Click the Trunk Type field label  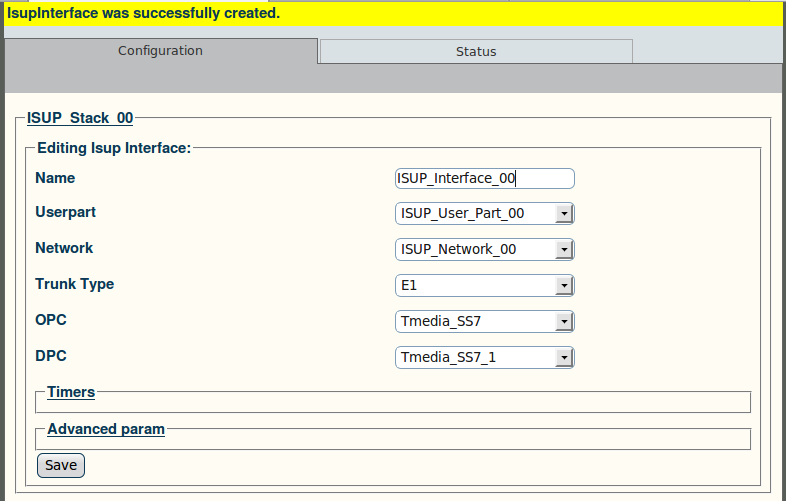point(75,284)
